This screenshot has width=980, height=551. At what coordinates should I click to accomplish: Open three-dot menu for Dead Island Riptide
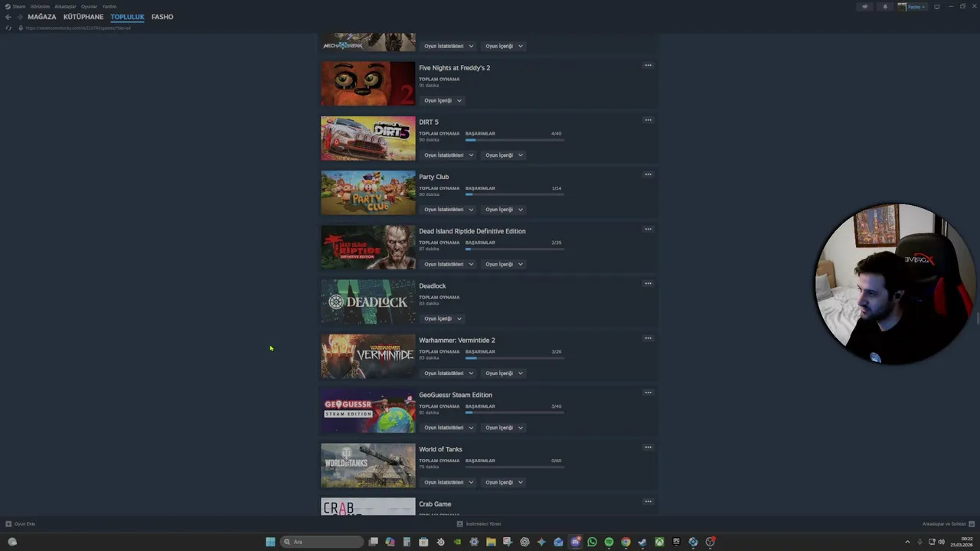coord(648,229)
